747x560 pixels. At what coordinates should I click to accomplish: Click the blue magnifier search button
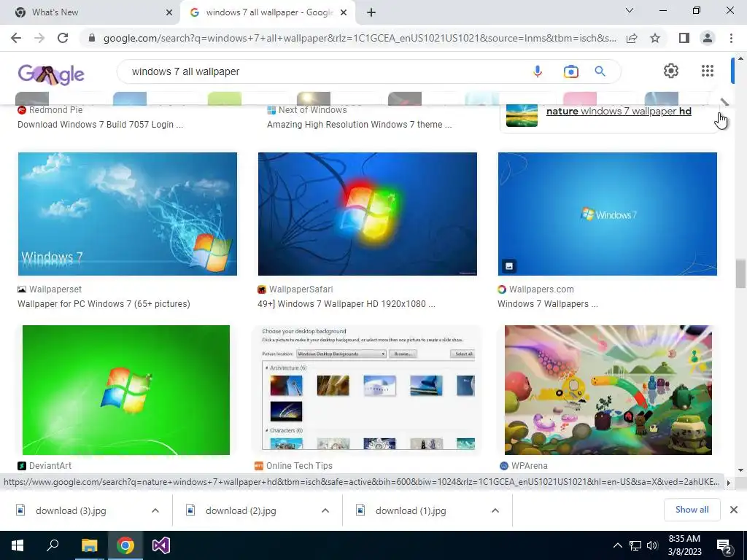(600, 71)
